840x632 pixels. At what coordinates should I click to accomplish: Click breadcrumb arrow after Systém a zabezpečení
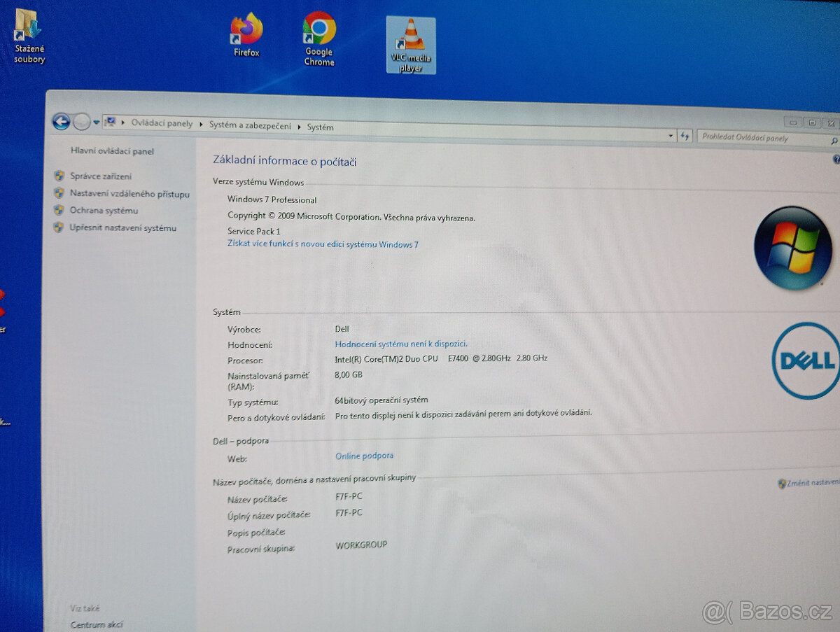pyautogui.click(x=299, y=127)
